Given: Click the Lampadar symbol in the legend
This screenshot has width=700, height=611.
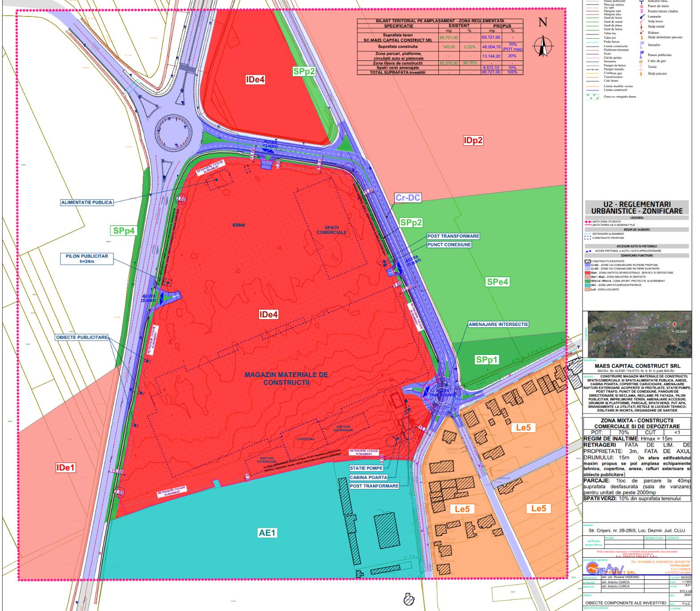Looking at the screenshot, I should click(x=641, y=16).
